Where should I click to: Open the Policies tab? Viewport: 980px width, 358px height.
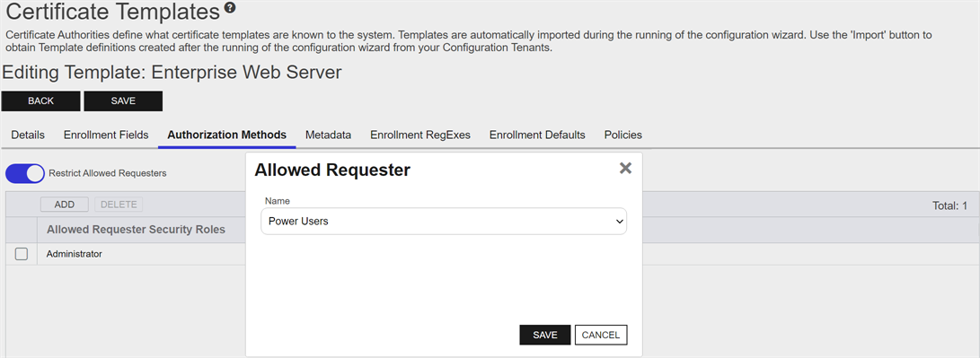(x=623, y=135)
